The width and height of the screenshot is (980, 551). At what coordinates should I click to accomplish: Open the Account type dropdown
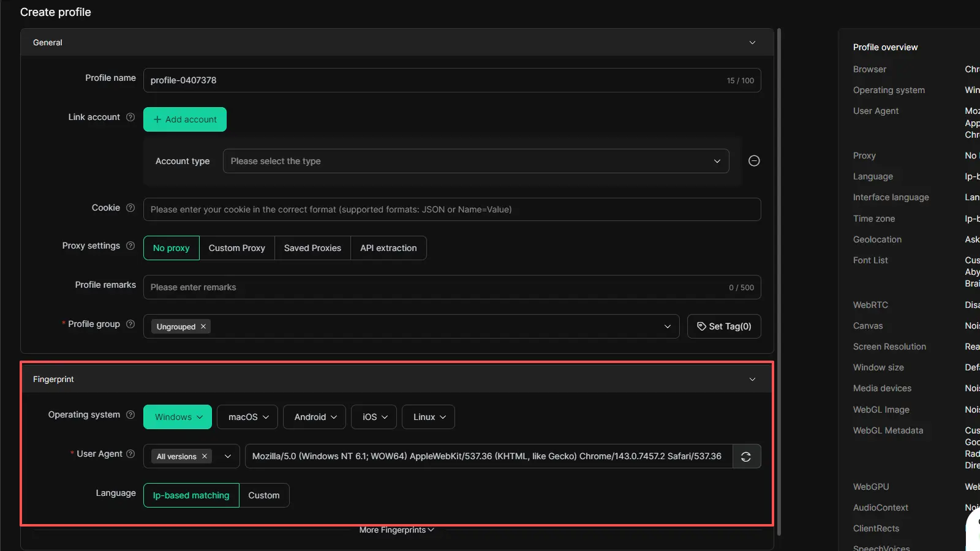coord(476,162)
